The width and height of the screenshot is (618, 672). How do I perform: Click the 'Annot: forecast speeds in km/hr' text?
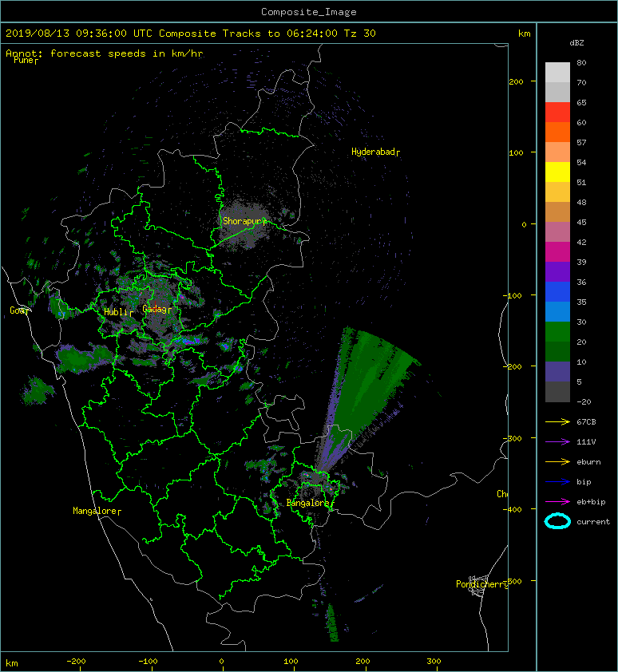pyautogui.click(x=105, y=53)
